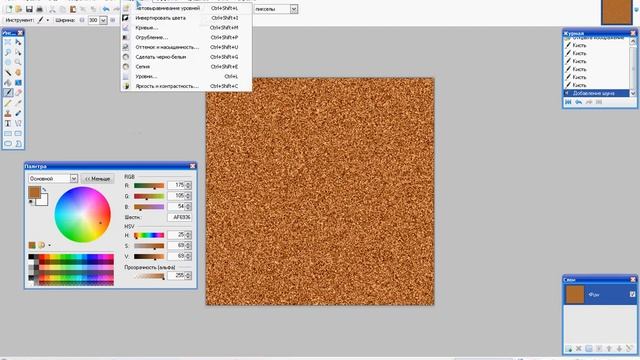The width and height of the screenshot is (640, 360).
Task: Click the Paste clipboard icon
Action: (73, 9)
